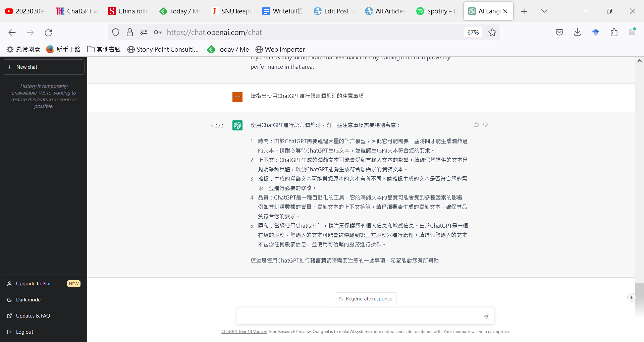Viewport: 644px width, 342px height.
Task: Open ChatGPT Mar 14 Version link
Action: tap(244, 332)
